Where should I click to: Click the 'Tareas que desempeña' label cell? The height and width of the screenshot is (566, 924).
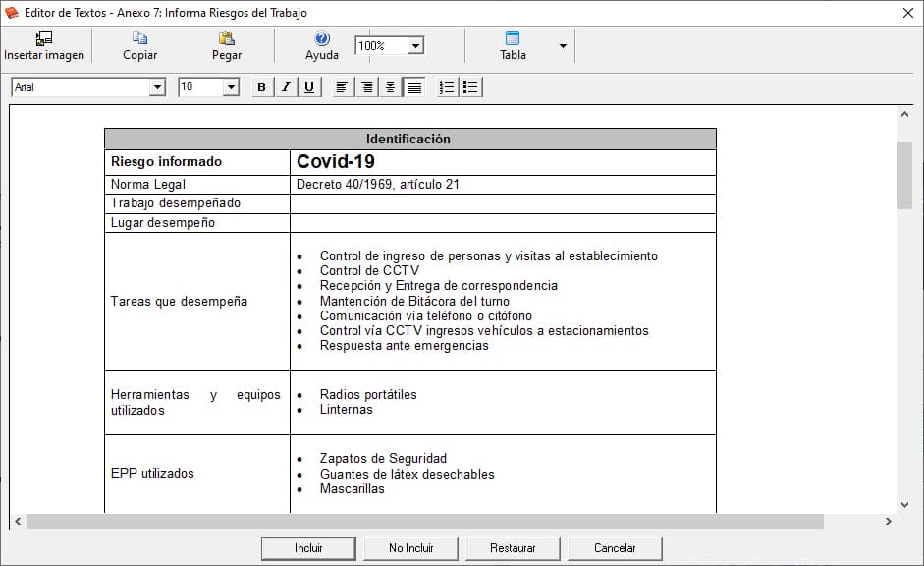pyautogui.click(x=196, y=302)
